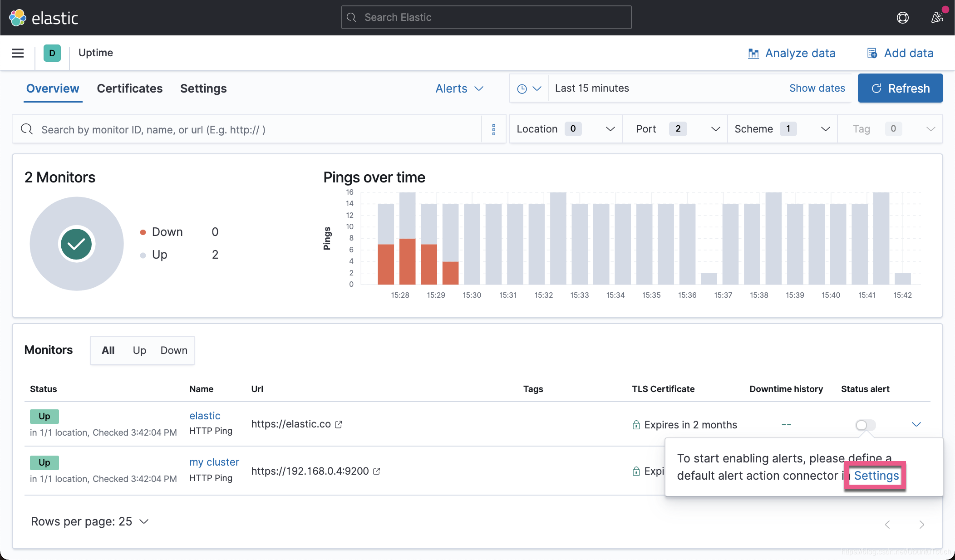
Task: Open the help lifebuoy icon
Action: (902, 18)
